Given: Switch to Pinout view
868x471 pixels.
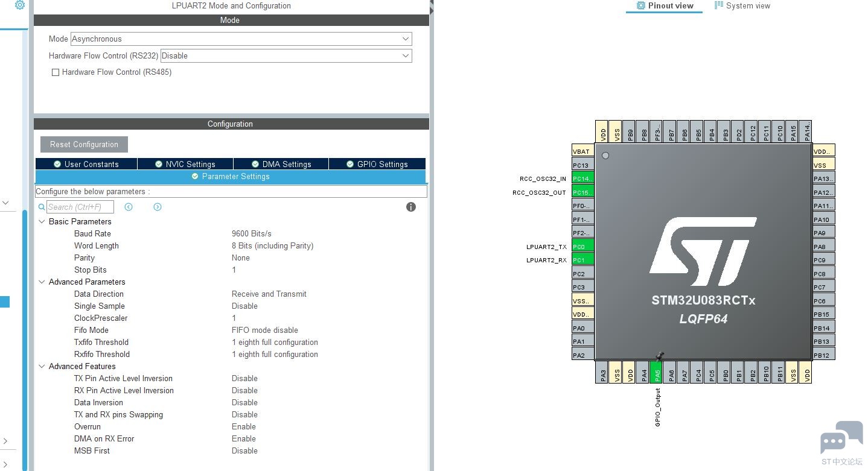Looking at the screenshot, I should pos(665,6).
